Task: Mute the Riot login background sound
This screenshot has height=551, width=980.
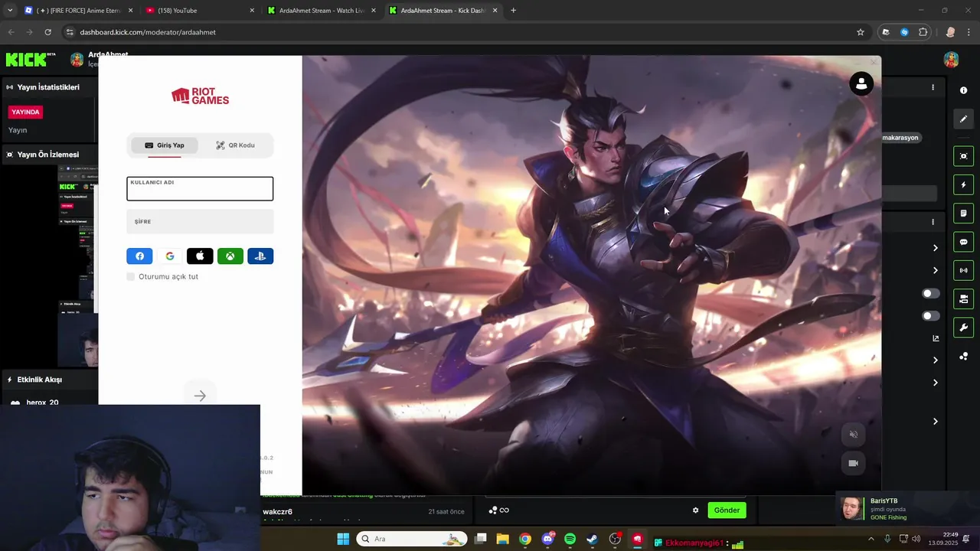Action: [853, 435]
